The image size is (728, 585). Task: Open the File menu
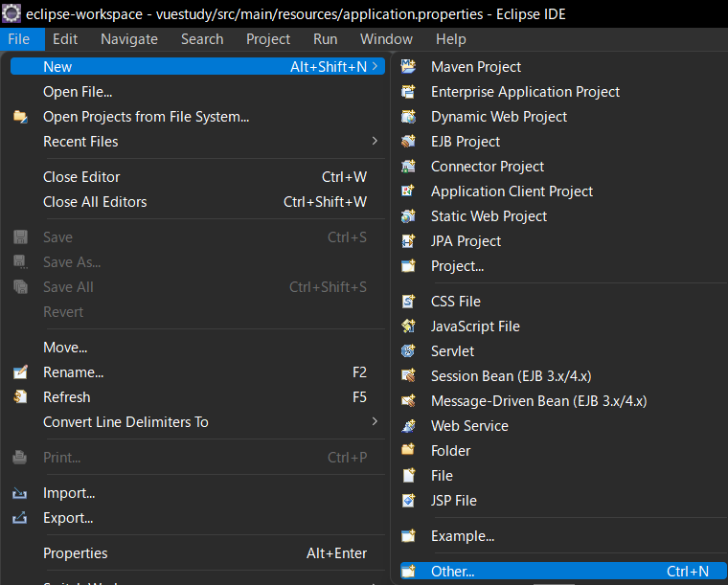pos(19,39)
